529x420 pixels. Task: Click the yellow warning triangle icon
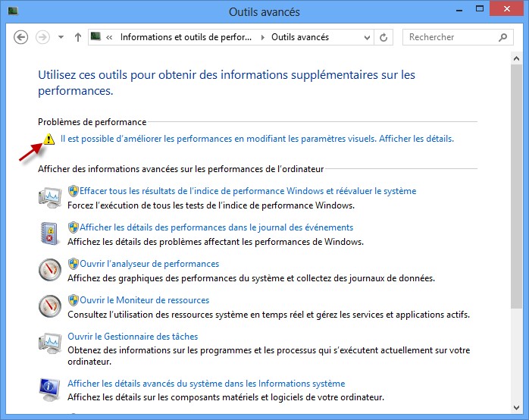[x=49, y=139]
